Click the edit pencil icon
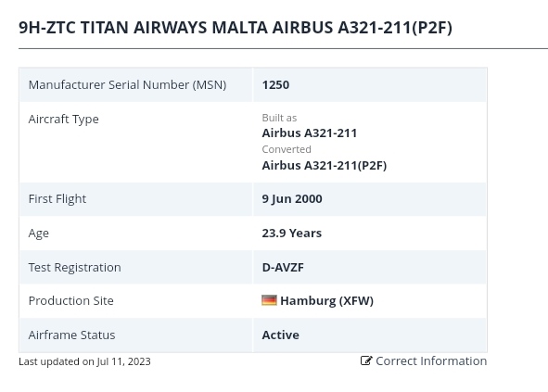 click(x=366, y=360)
